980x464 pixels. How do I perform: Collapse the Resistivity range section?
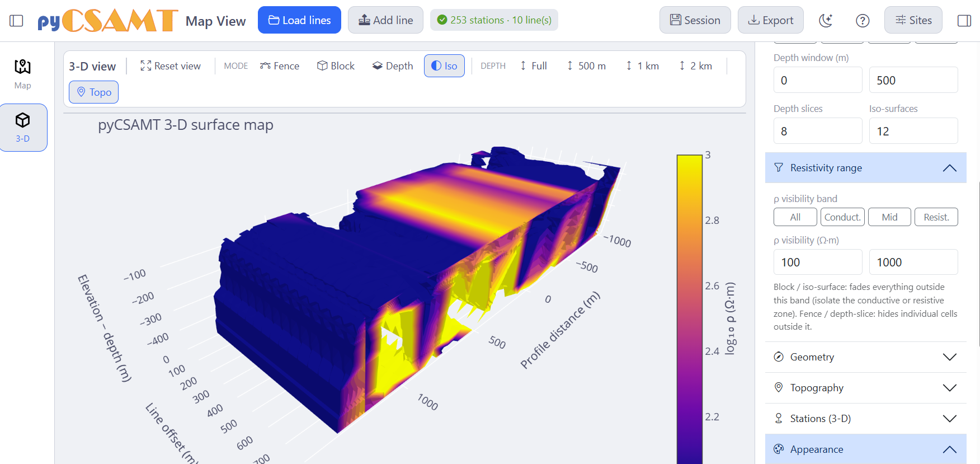tap(865, 168)
